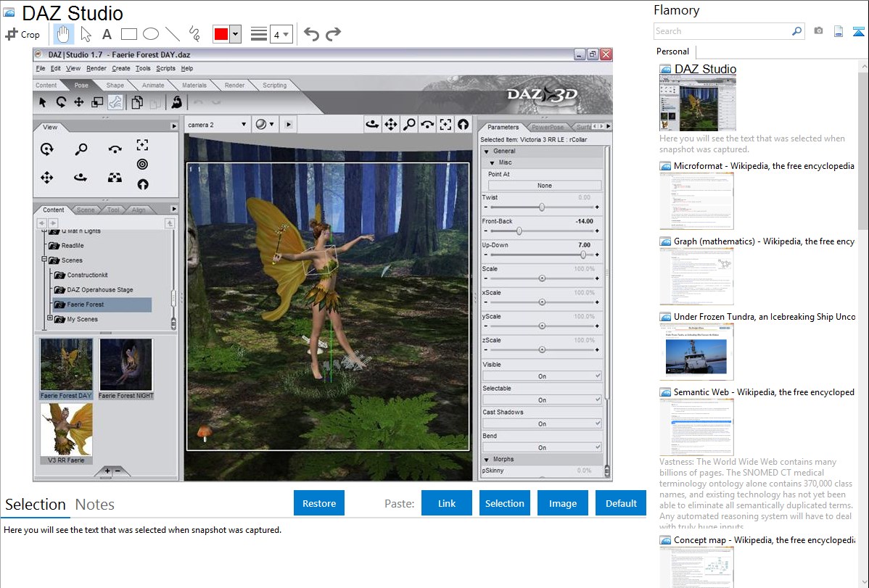Click the frame selection icon above the viewport

(445, 125)
